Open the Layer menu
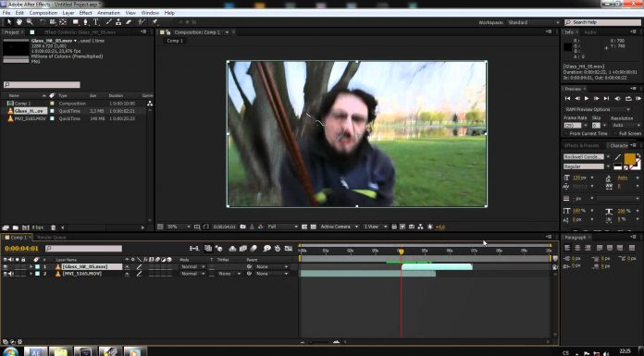The image size is (644, 356). tap(68, 13)
